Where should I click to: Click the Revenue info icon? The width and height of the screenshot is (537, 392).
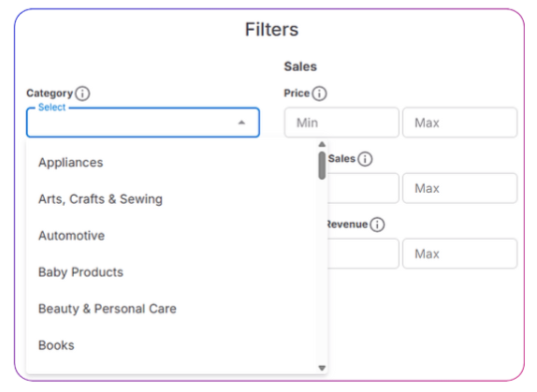coord(377,225)
